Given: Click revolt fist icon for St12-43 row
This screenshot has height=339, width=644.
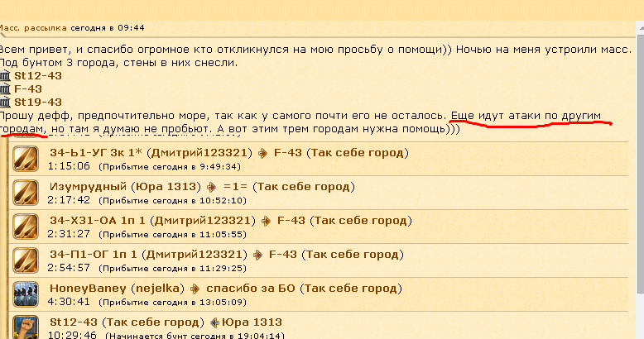Looking at the screenshot, I should 26,327.
